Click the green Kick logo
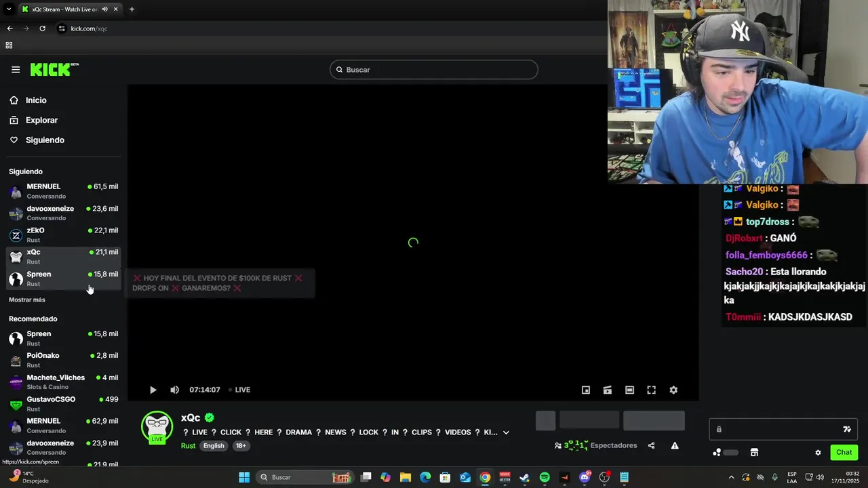Image resolution: width=868 pixels, height=488 pixels. click(54, 69)
